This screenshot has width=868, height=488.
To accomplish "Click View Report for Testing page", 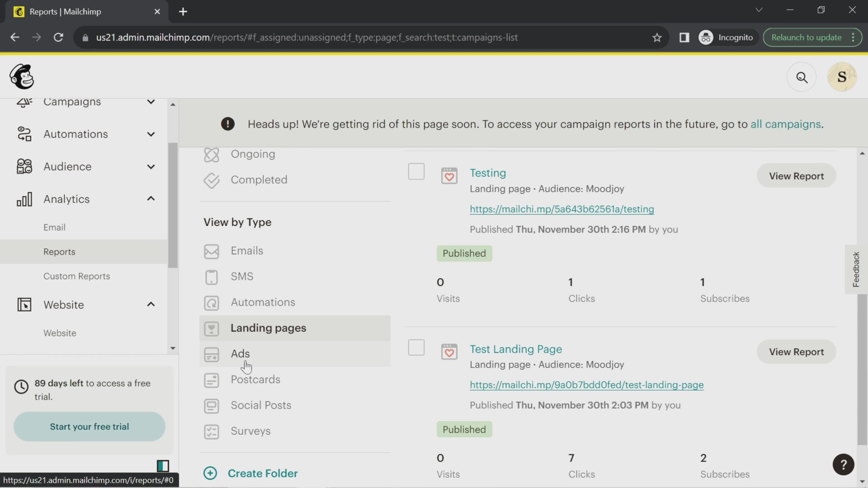I will (x=796, y=176).
